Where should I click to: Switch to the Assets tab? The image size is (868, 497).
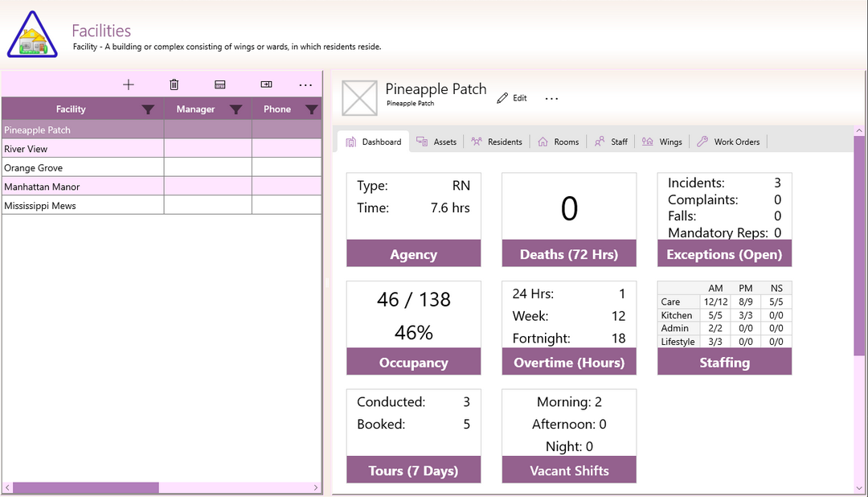(436, 142)
